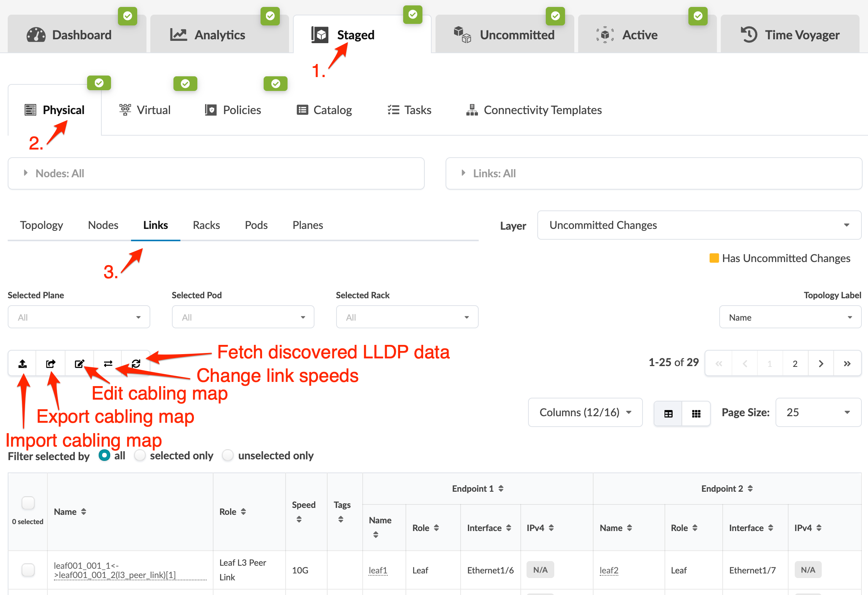Viewport: 868px width, 595px height.
Task: Click the Export cabling map icon
Action: [x=50, y=363]
